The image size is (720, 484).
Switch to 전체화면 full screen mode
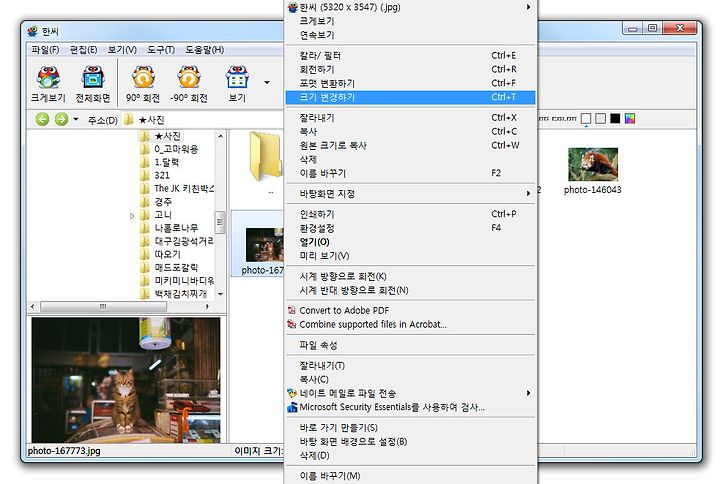[x=93, y=84]
